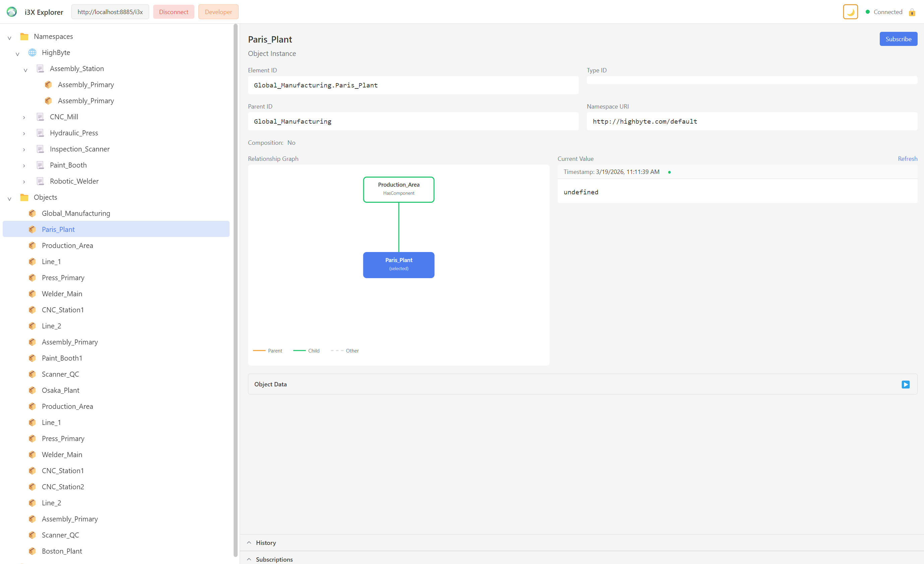The image size is (924, 564).
Task: Click the run icon in Object Data panel
Action: tap(906, 384)
